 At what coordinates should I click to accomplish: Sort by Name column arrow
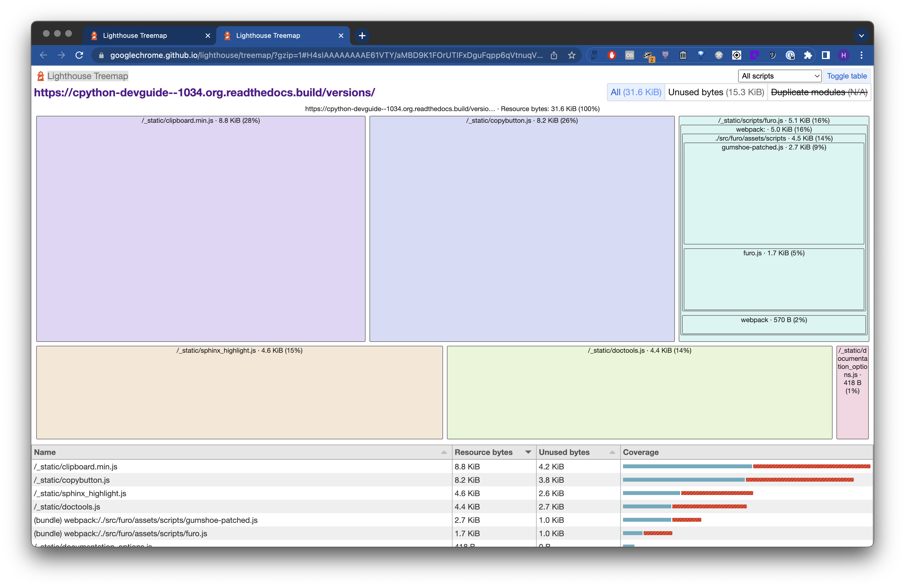coord(444,452)
